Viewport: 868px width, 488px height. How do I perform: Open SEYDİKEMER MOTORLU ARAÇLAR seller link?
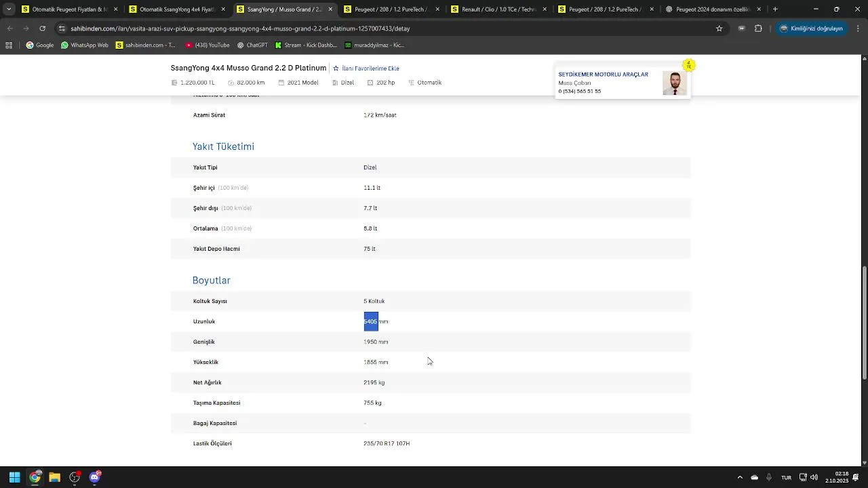pos(603,75)
